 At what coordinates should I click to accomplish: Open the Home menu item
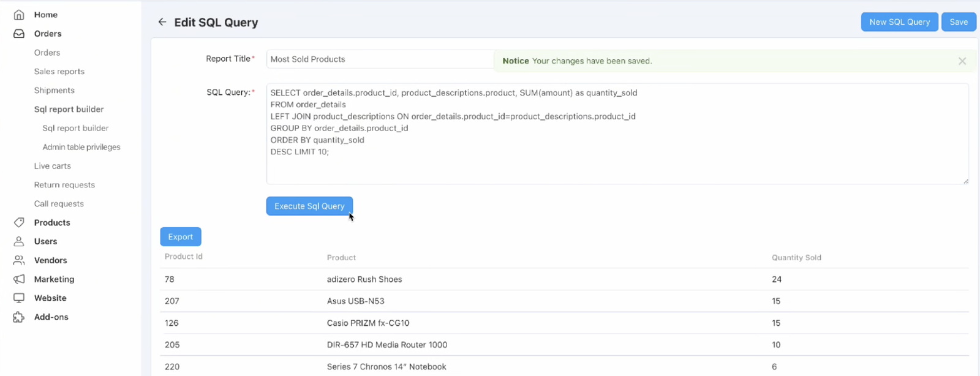tap(46, 15)
